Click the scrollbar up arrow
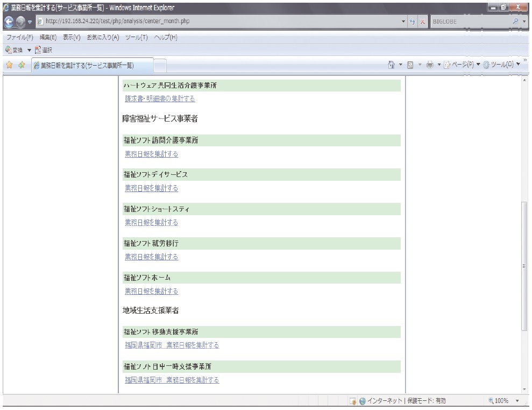 524,80
